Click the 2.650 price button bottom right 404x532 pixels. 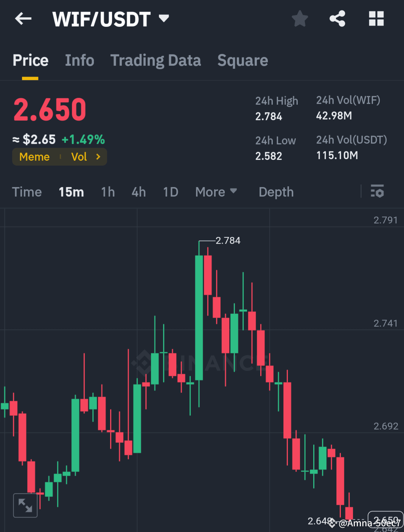(385, 520)
